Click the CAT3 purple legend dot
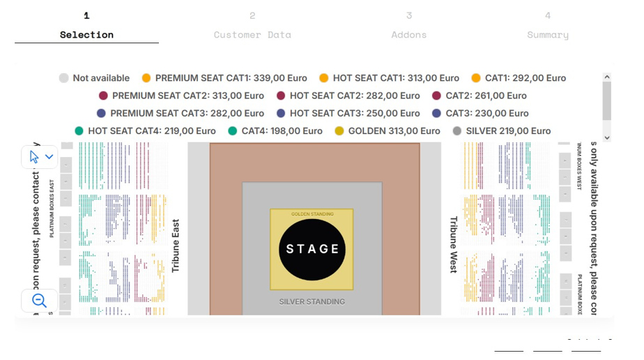 tap(436, 114)
